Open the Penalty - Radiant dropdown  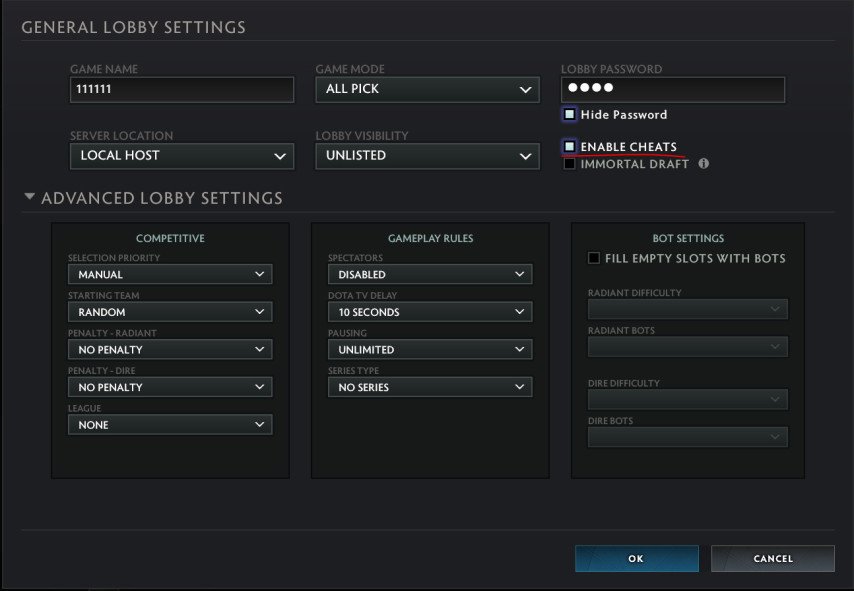[169, 349]
